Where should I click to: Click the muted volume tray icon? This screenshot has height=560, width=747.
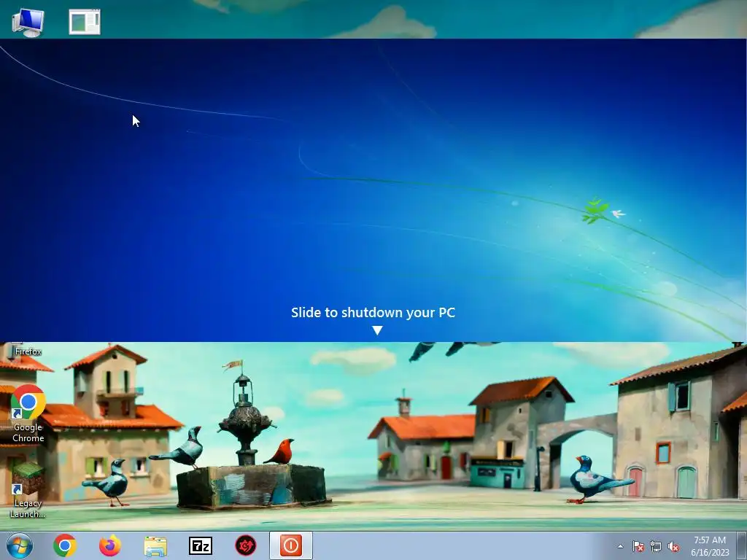tap(673, 546)
